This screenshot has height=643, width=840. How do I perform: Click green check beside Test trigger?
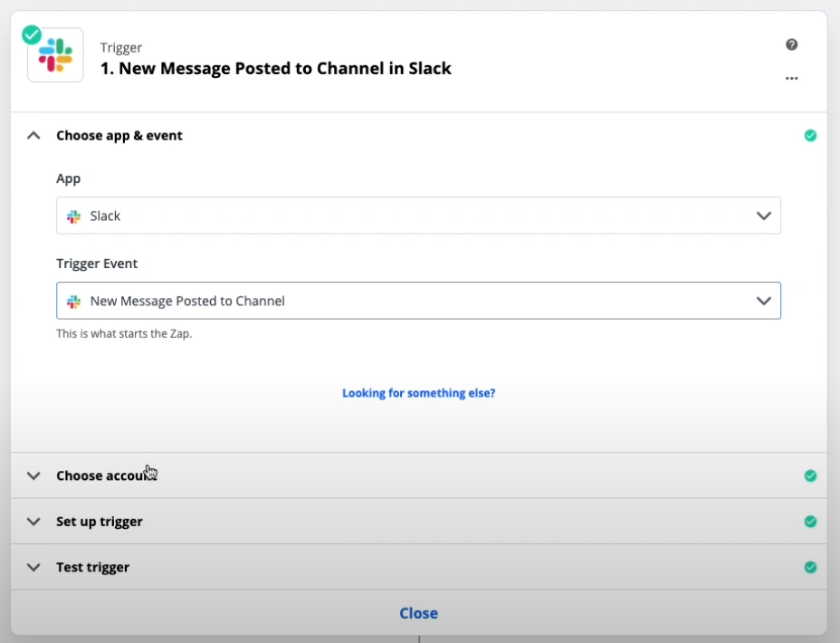810,567
